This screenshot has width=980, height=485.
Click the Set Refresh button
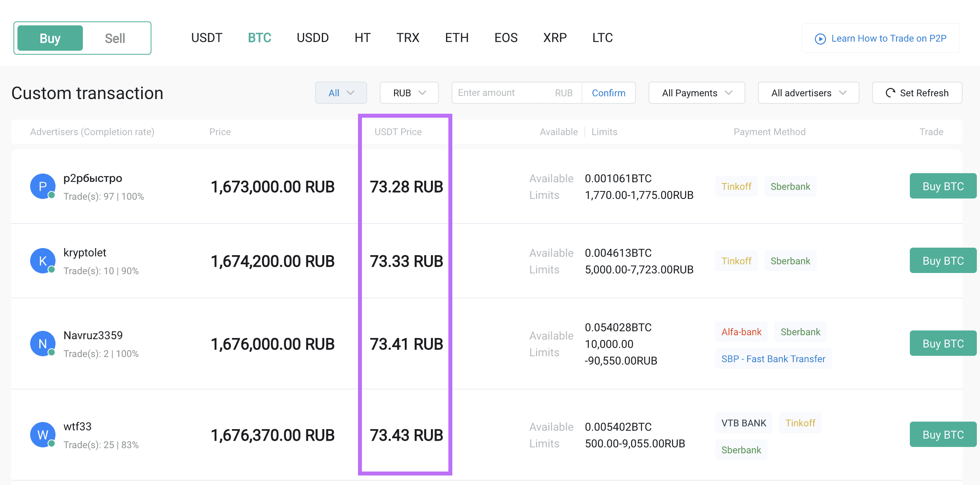(x=917, y=93)
